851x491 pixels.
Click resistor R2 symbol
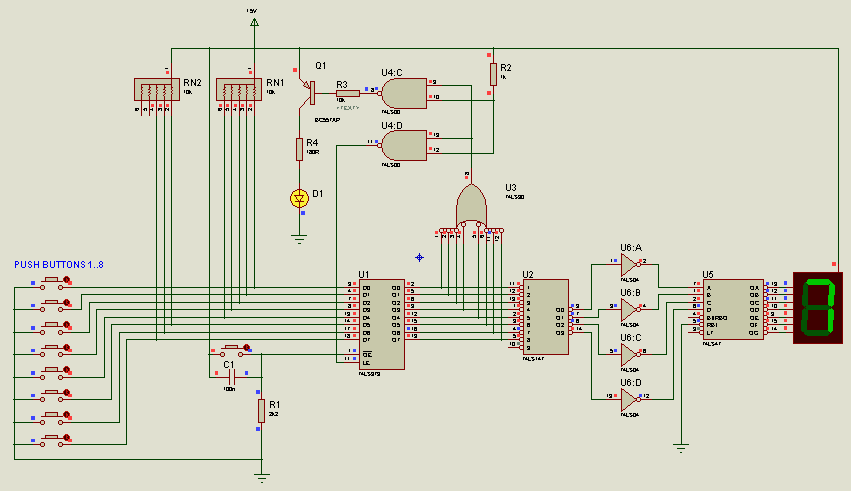point(493,74)
